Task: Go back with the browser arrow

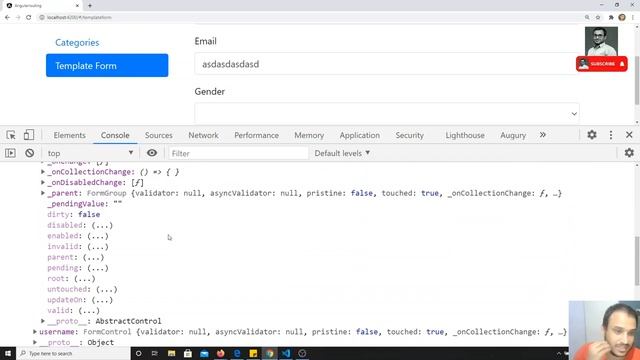Action: [7, 18]
